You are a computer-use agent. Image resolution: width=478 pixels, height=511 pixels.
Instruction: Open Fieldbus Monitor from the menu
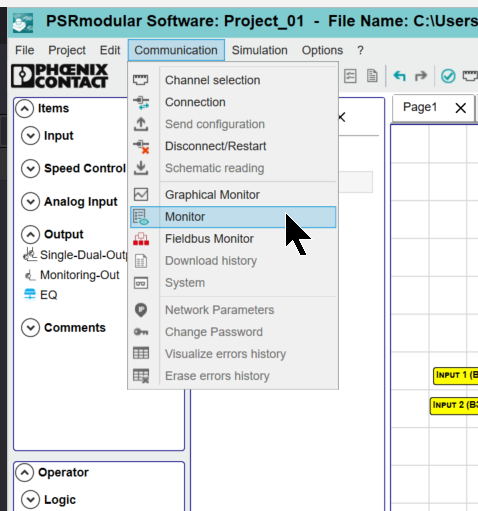click(233, 239)
